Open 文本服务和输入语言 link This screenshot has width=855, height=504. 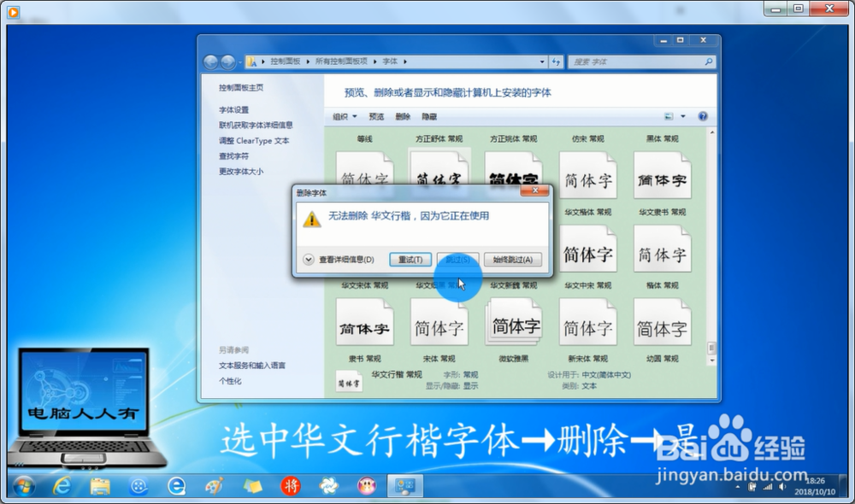pos(252,366)
